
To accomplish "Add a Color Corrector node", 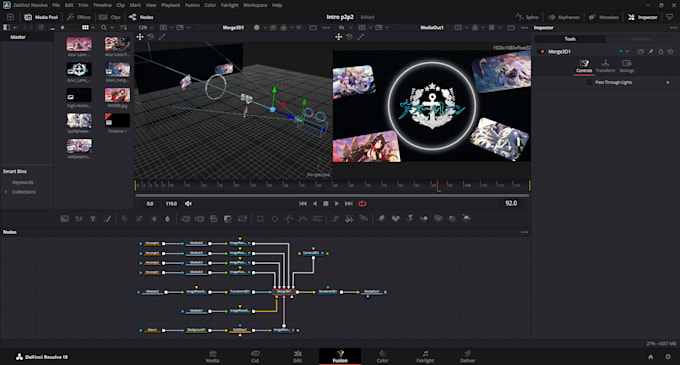I will point(124,219).
